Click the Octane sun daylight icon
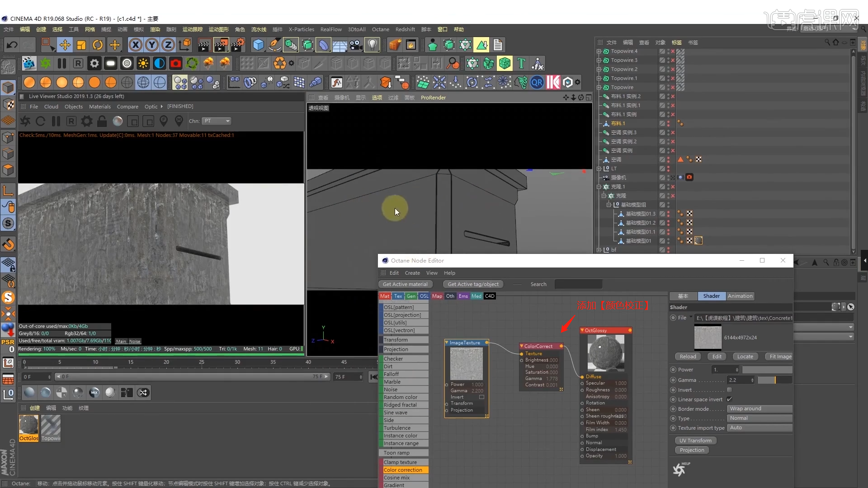The width and height of the screenshot is (868, 488). point(143,63)
